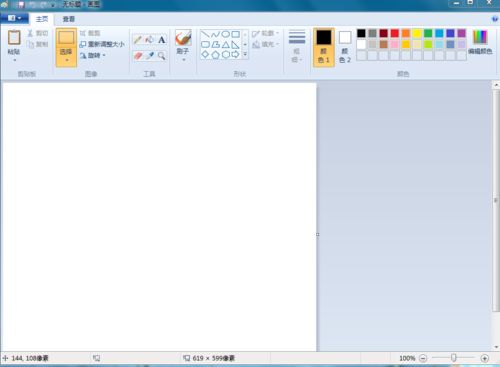Choose the Curve shape
The width and height of the screenshot is (500, 367).
(x=216, y=34)
